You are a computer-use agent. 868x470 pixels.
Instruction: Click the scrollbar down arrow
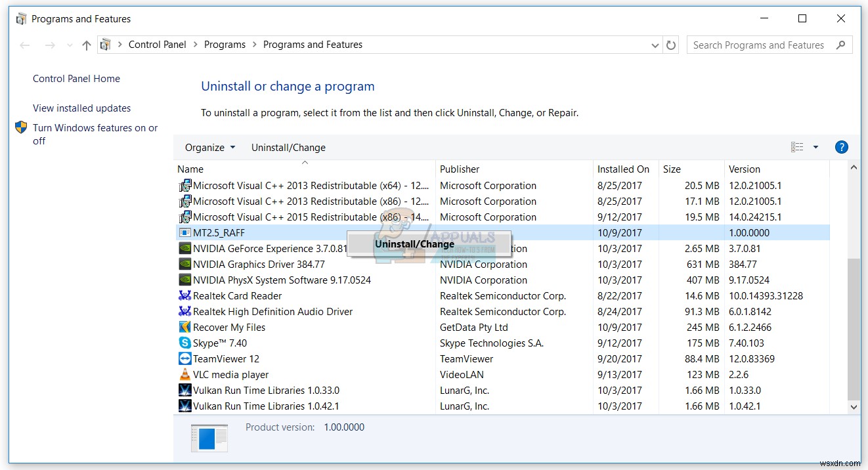pos(854,407)
